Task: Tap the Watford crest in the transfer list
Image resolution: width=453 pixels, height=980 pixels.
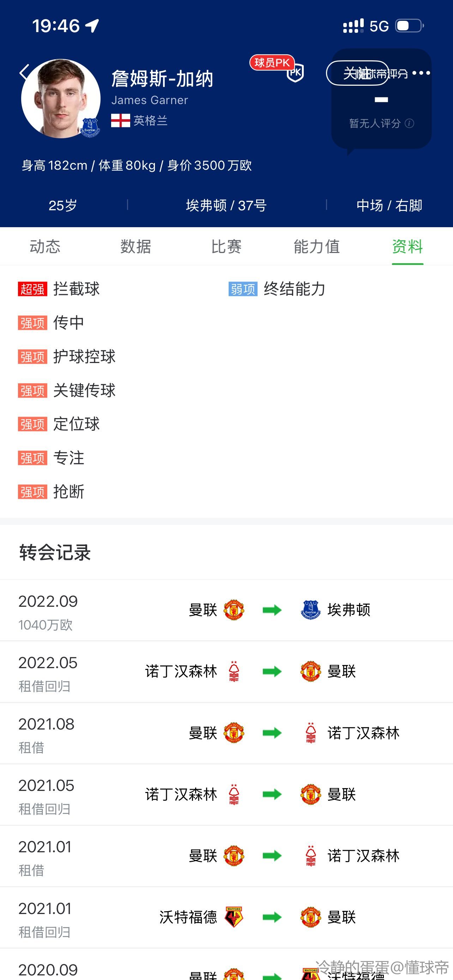Action: 234,917
